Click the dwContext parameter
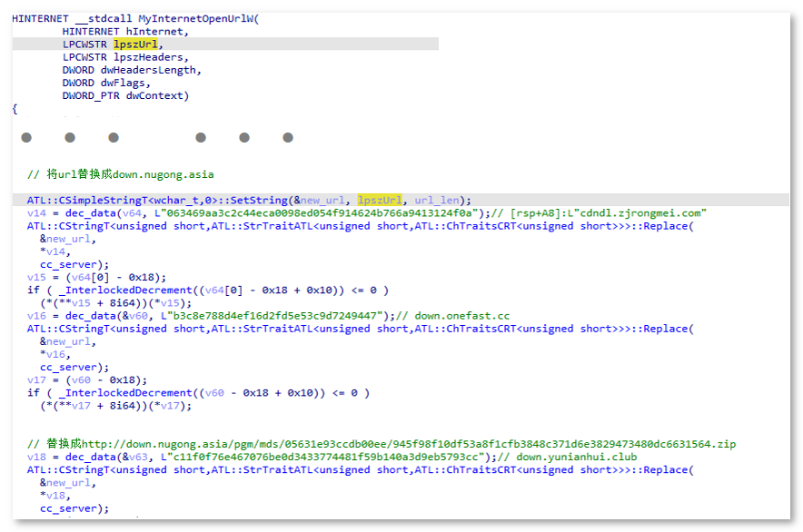Viewport: 803px width, 532px height. (156, 95)
